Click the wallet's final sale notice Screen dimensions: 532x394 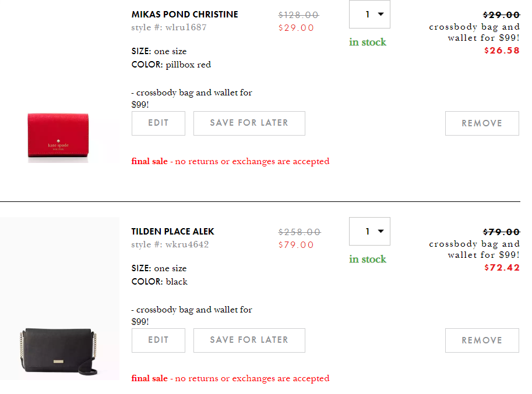(230, 161)
